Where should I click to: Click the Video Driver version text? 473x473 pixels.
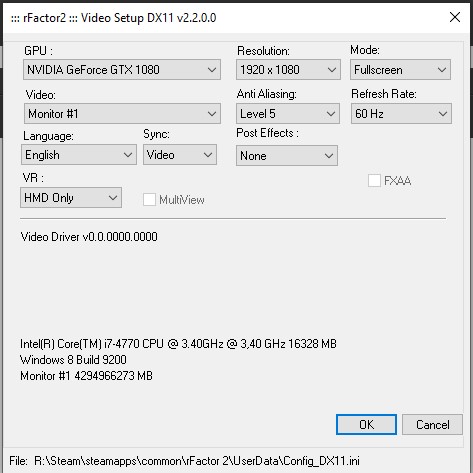[x=89, y=237]
